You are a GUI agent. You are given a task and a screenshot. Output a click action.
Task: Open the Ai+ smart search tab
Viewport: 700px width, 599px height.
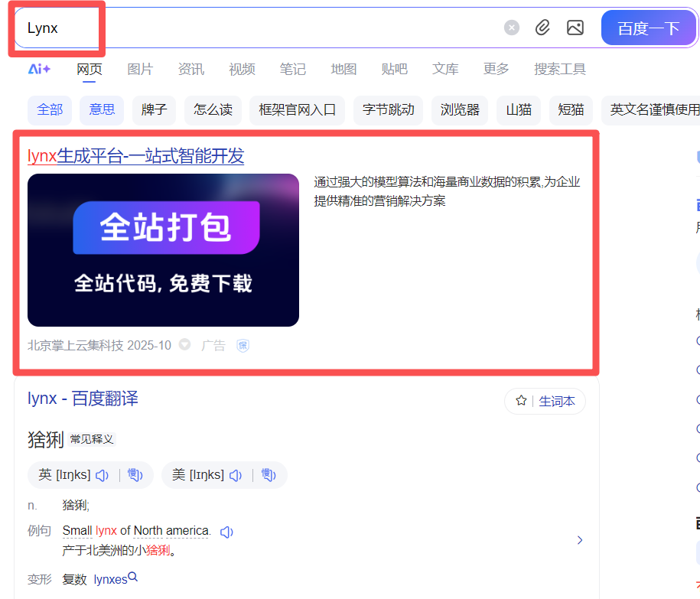coord(39,69)
